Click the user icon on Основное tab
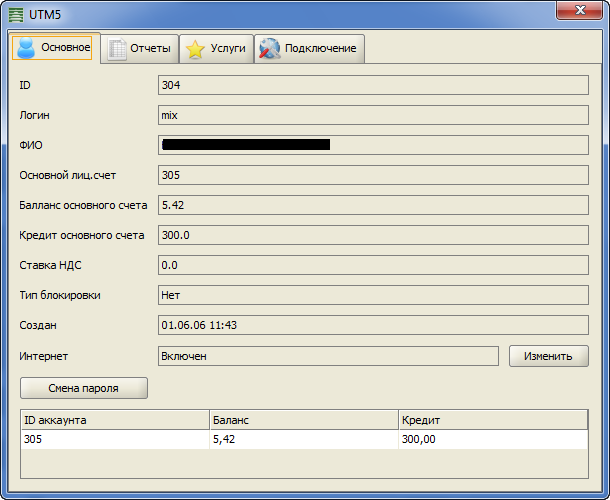Image resolution: width=610 pixels, height=500 pixels. (26, 48)
